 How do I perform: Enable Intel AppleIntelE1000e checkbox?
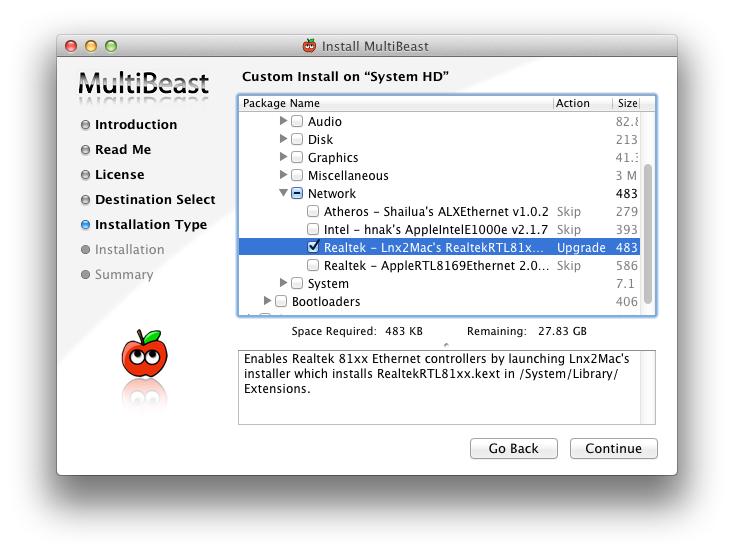(313, 229)
